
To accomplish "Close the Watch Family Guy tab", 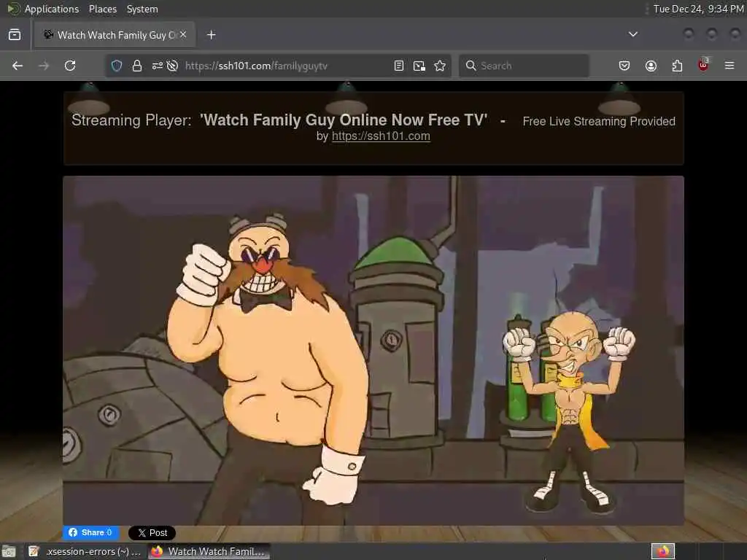I will (x=183, y=34).
